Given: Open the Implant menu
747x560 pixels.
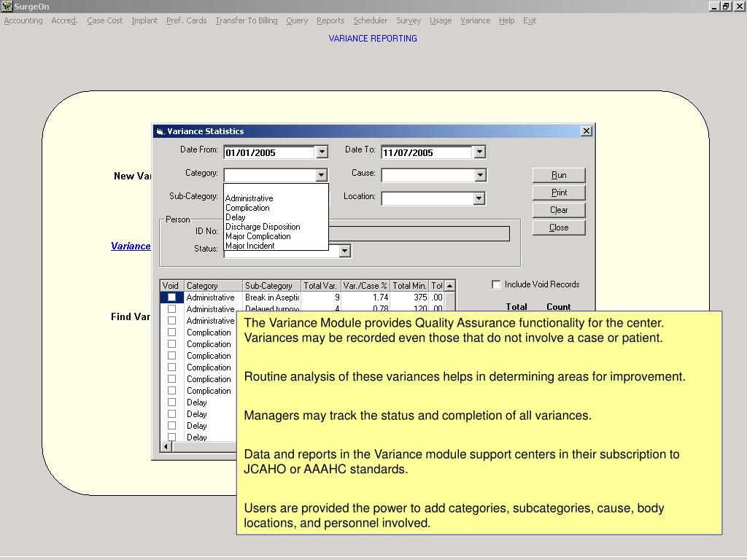Looking at the screenshot, I should (144, 20).
